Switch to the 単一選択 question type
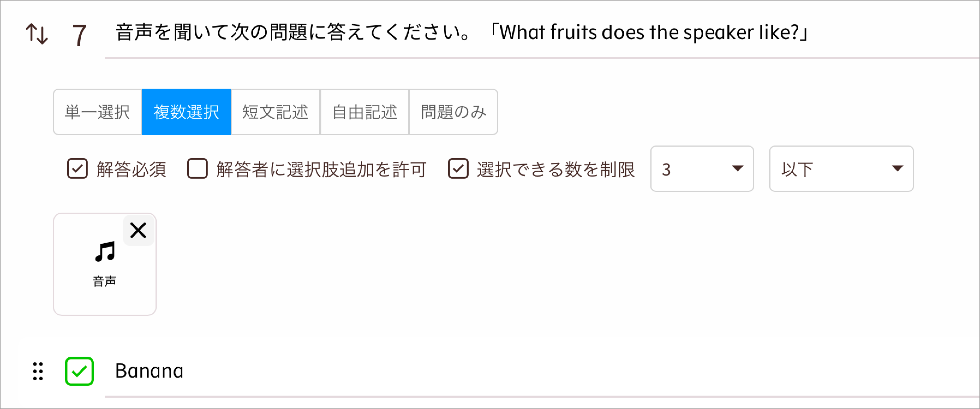The image size is (980, 409). 97,112
